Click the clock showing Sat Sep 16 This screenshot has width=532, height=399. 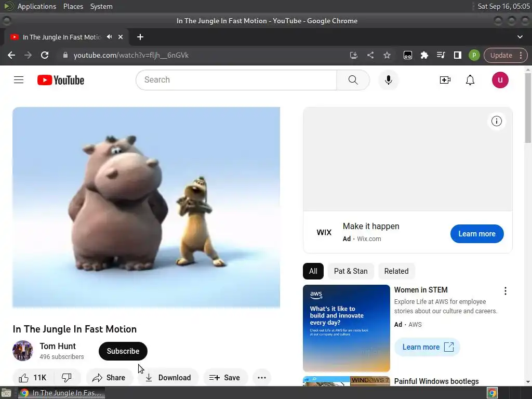click(503, 6)
